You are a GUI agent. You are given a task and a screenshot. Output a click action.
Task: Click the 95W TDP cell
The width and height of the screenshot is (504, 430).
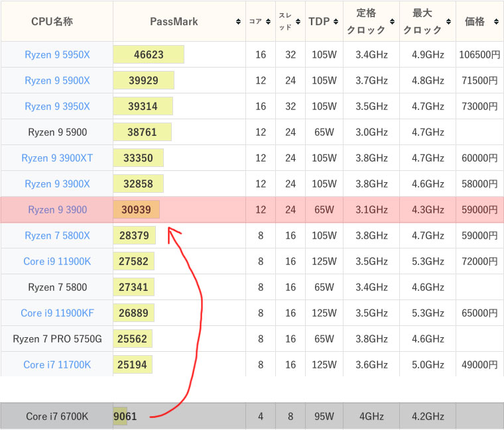(324, 417)
